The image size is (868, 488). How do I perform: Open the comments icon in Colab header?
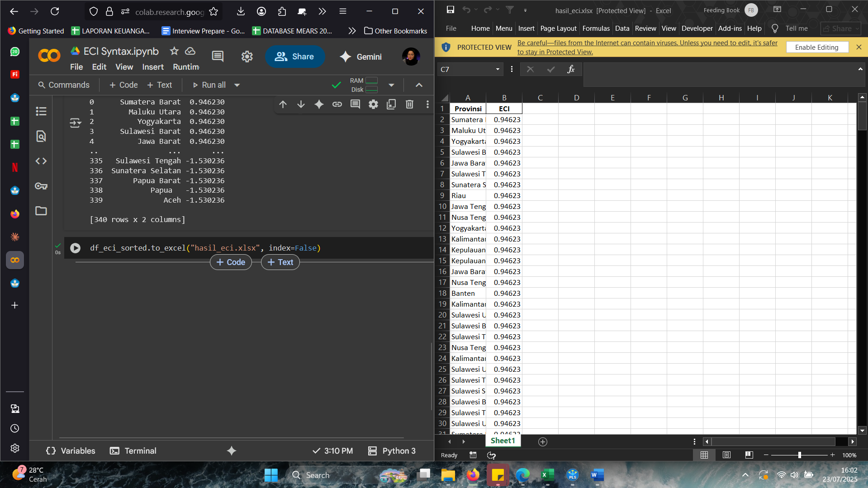point(218,57)
